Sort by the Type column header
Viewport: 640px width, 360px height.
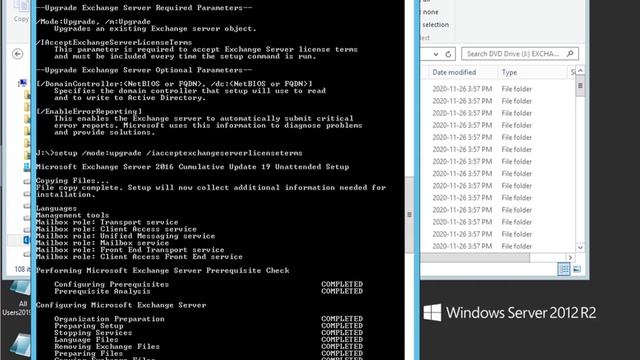point(509,72)
